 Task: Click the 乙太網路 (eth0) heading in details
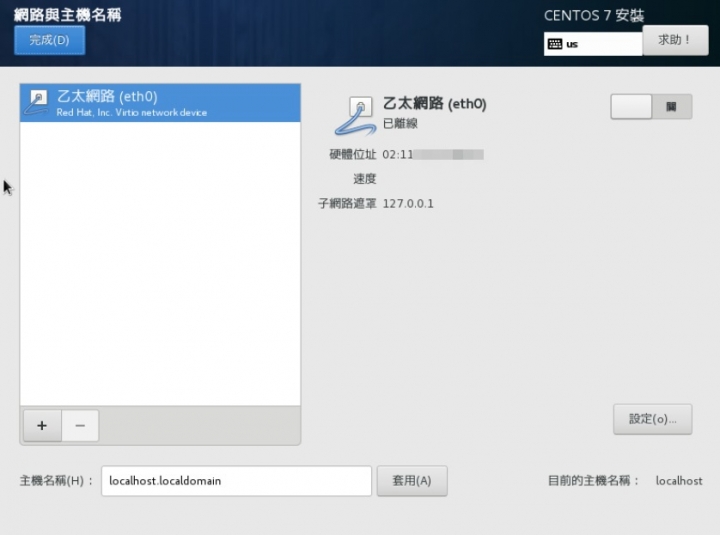click(x=434, y=103)
